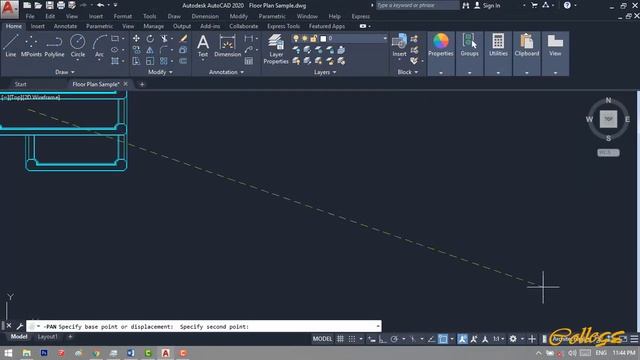The width and height of the screenshot is (640, 360).
Task: Click the Insert block icon
Action: pyautogui.click(x=399, y=45)
